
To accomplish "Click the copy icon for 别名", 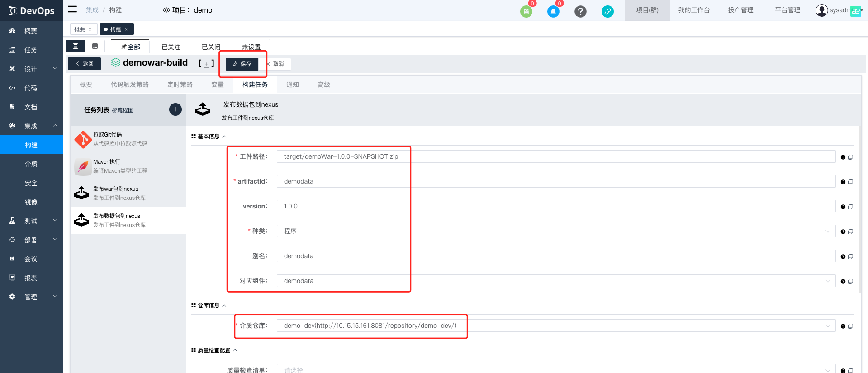I will click(850, 257).
